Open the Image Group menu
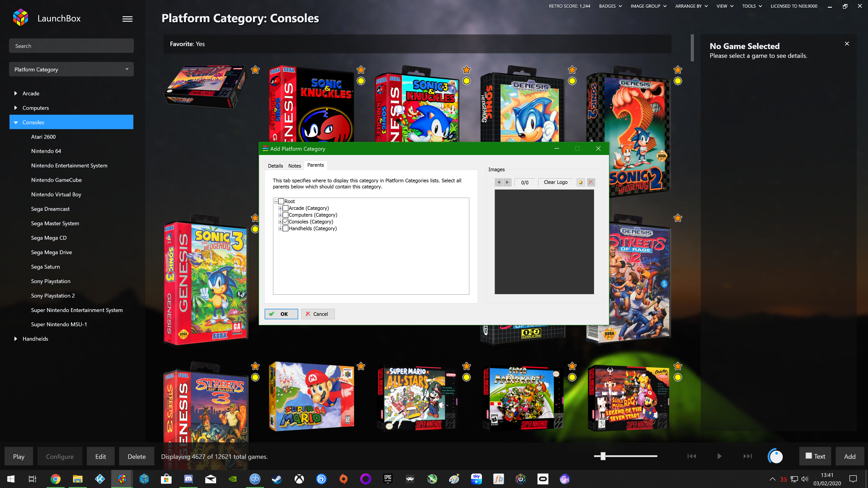This screenshot has height=488, width=868. pos(648,6)
